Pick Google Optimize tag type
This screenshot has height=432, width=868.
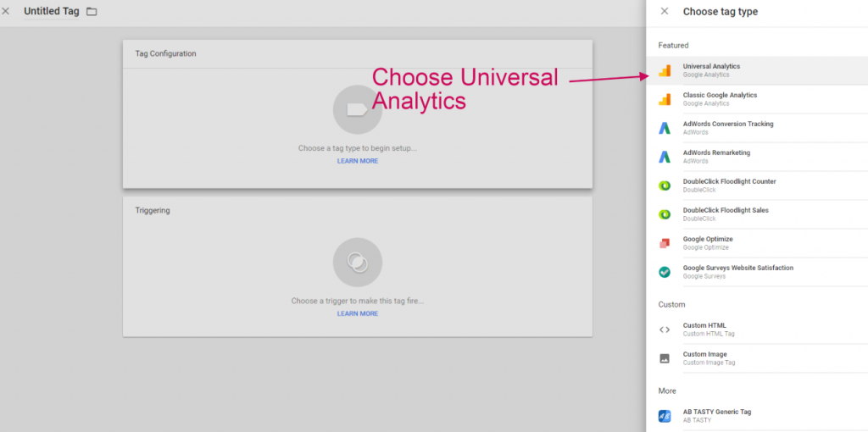pyautogui.click(x=757, y=243)
